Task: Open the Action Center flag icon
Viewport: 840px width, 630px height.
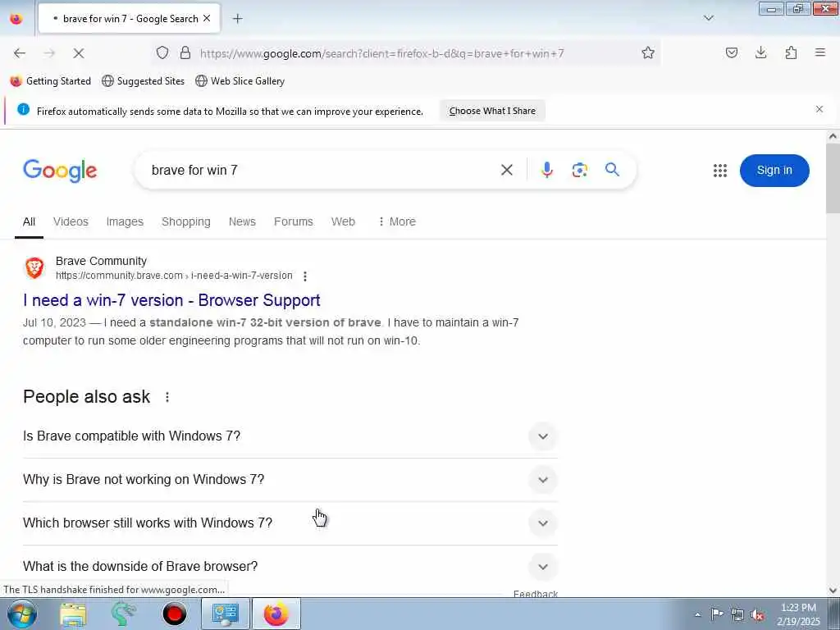Action: tap(717, 614)
